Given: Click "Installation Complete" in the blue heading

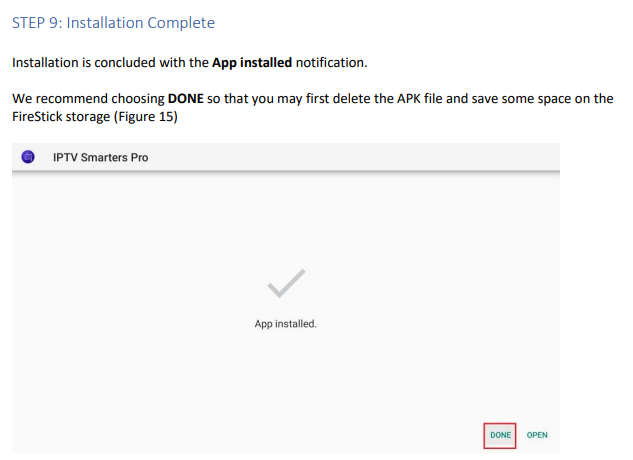Looking at the screenshot, I should [x=140, y=23].
